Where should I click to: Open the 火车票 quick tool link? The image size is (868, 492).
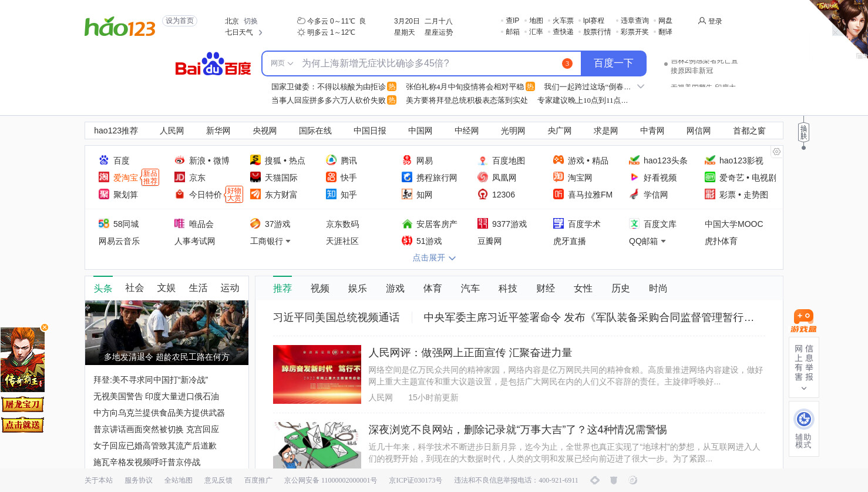point(563,21)
